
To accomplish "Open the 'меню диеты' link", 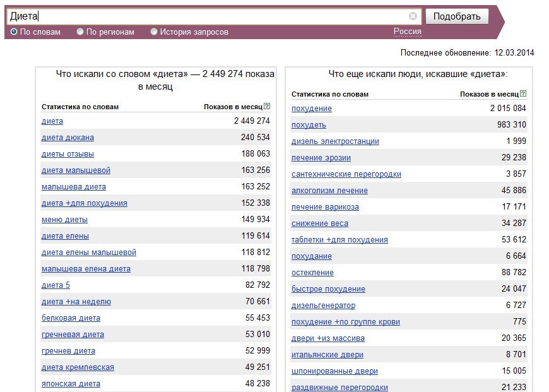I will tap(64, 220).
